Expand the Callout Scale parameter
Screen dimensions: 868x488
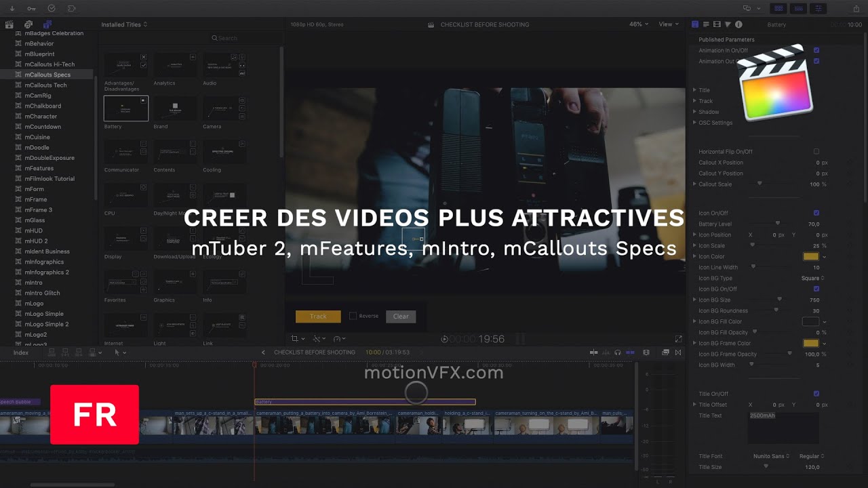coord(694,184)
